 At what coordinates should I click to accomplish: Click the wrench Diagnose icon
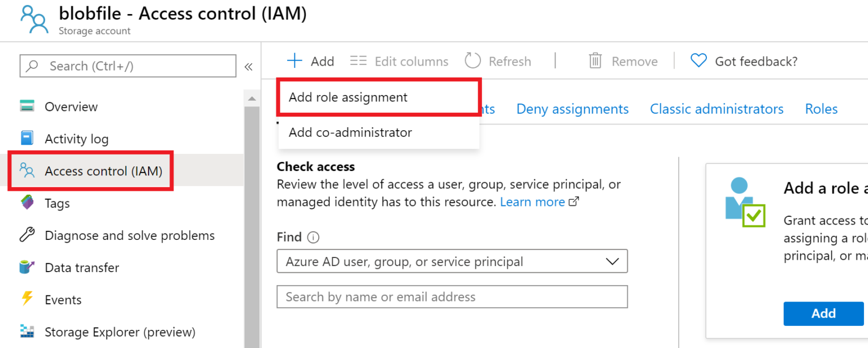tap(27, 235)
